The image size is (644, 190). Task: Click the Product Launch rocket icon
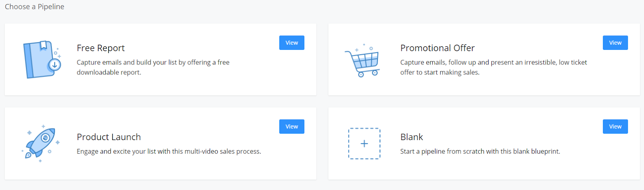click(41, 143)
